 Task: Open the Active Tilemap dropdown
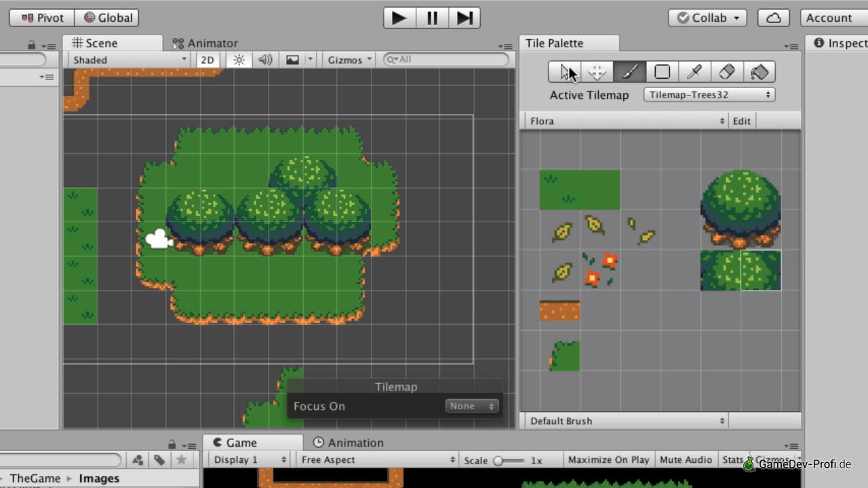(709, 95)
